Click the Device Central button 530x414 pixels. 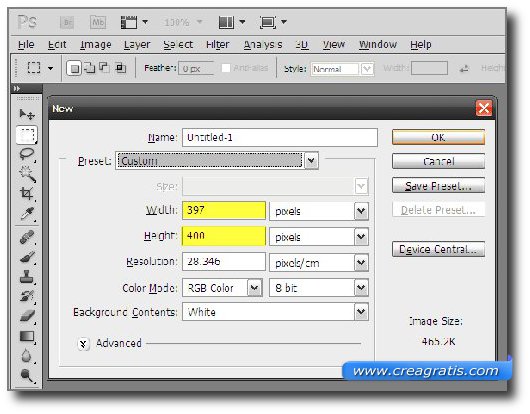tap(438, 249)
